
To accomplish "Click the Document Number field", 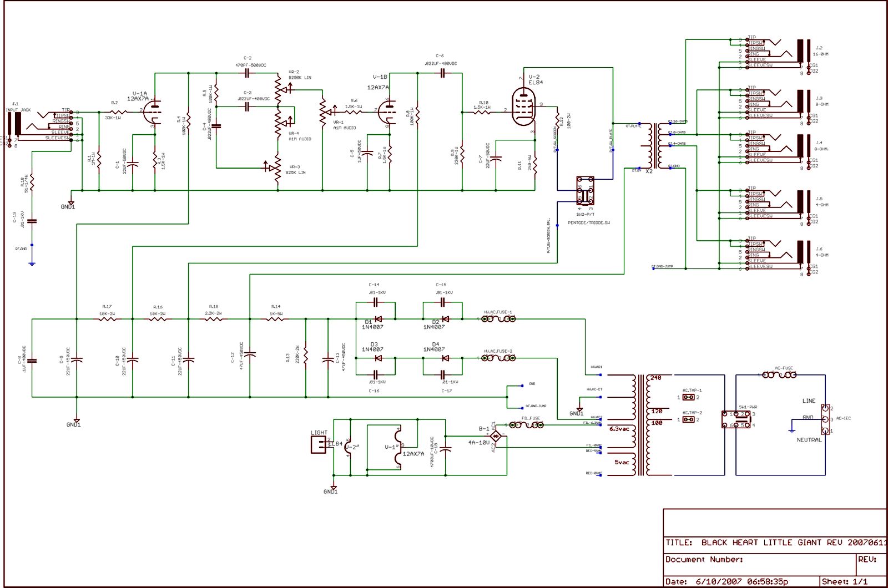I will point(703,560).
